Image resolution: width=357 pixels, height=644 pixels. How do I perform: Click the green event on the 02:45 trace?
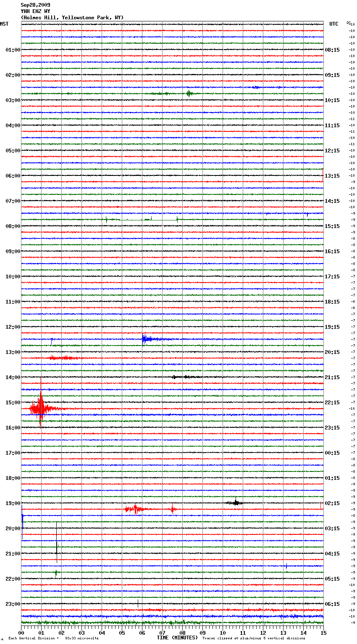tap(189, 93)
